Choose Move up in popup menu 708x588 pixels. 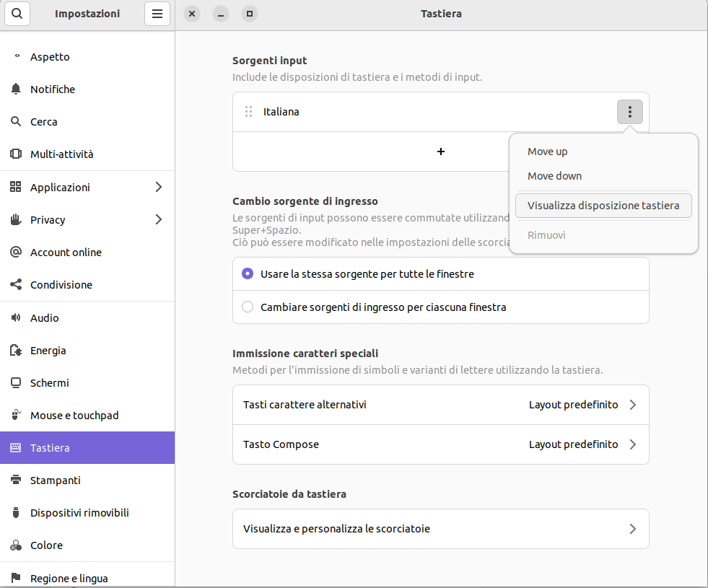click(603, 152)
